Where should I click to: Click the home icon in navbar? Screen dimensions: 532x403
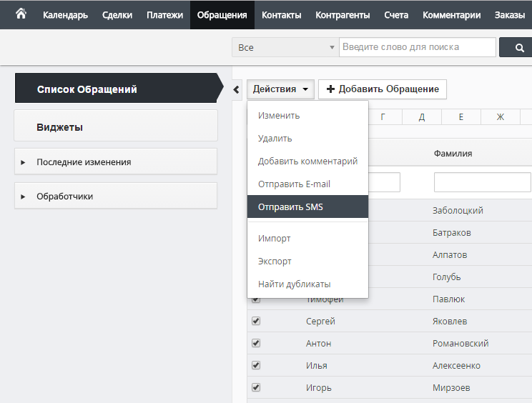pos(21,14)
